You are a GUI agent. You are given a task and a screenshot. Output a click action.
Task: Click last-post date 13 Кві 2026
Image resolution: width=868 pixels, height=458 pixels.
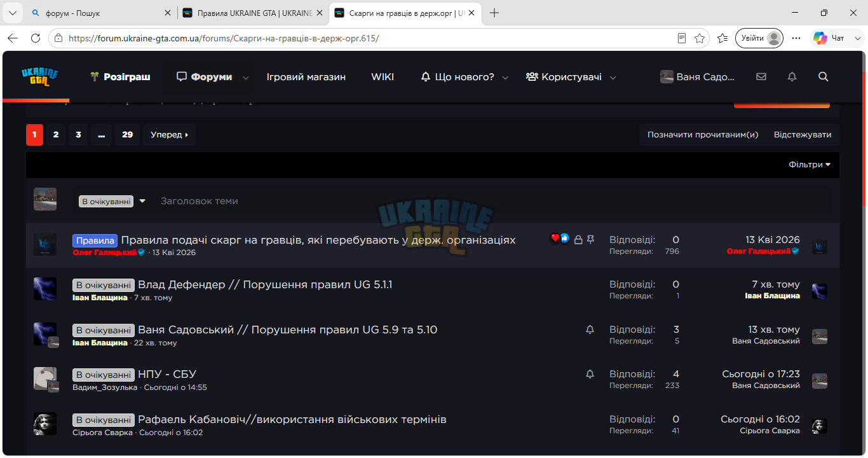point(773,240)
